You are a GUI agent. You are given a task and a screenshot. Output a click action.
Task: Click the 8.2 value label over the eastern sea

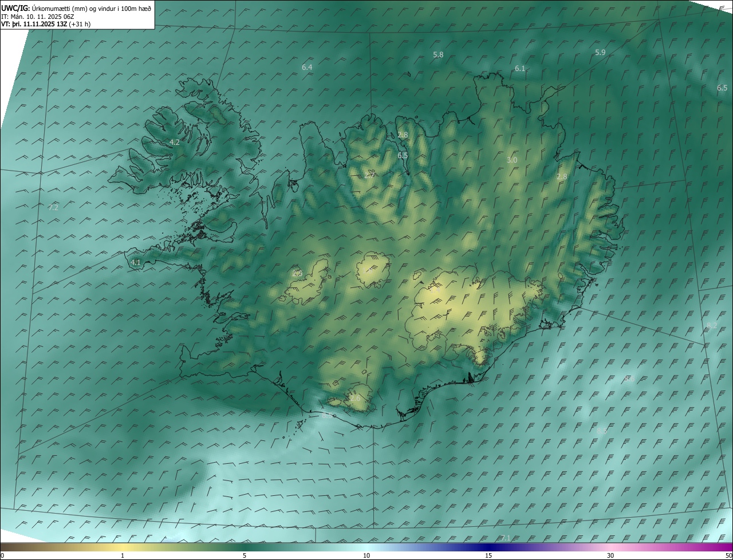coord(712,325)
